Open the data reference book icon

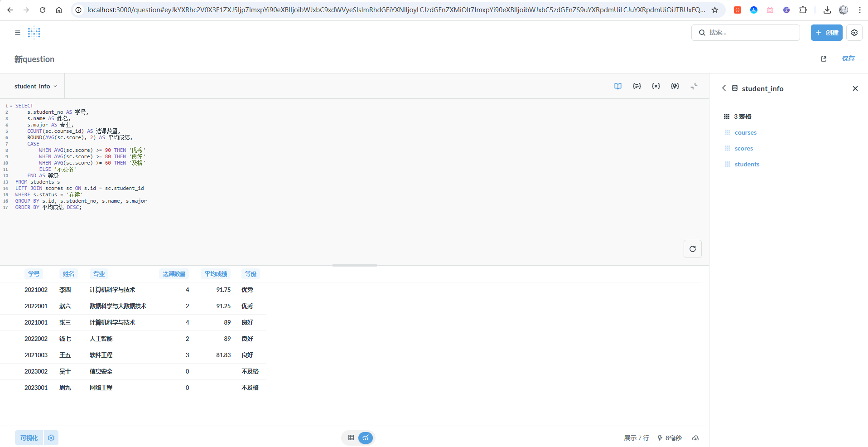617,86
